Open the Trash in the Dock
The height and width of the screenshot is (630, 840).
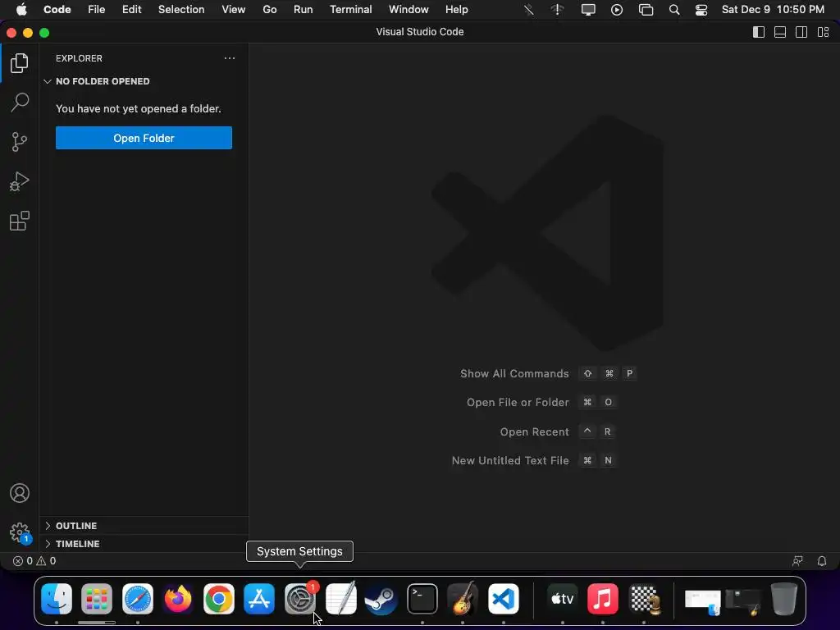point(784,598)
